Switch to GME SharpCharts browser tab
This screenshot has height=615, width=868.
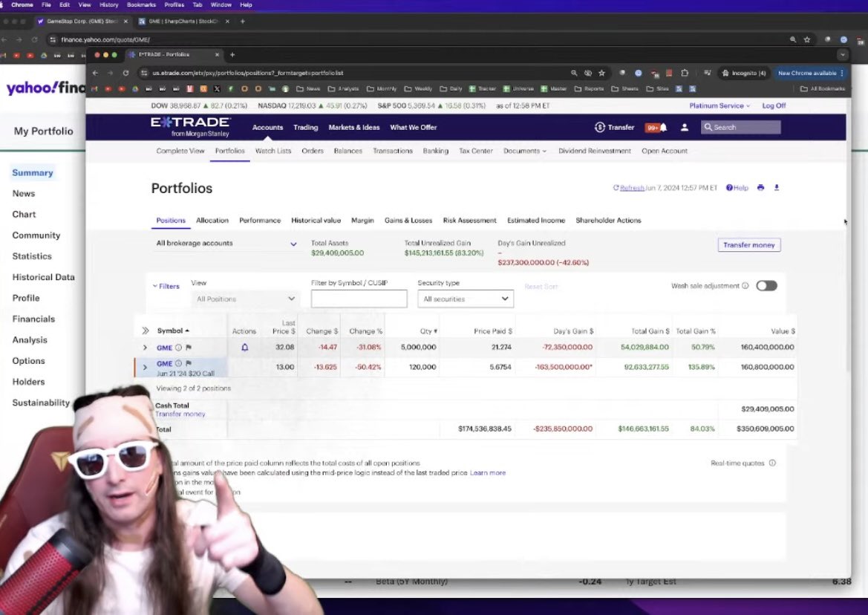click(x=183, y=22)
